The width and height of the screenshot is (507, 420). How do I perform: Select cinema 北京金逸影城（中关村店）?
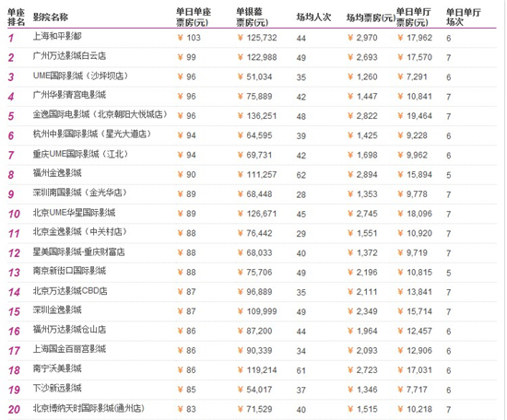click(x=80, y=232)
